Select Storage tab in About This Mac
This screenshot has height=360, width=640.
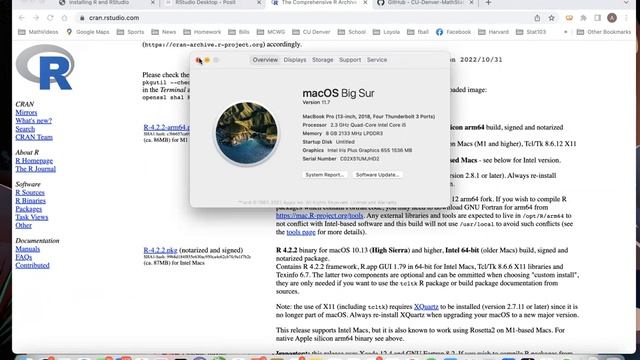tap(322, 60)
